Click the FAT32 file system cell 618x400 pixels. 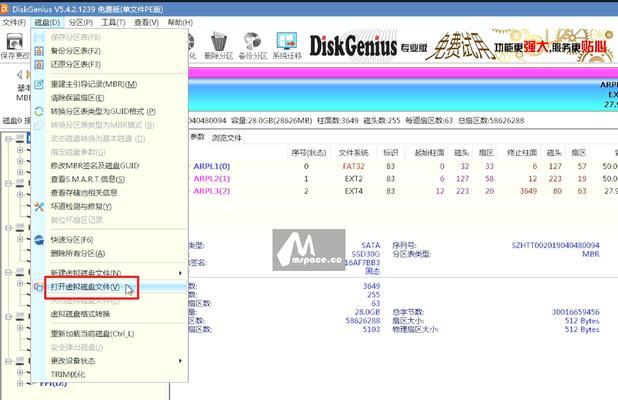(x=354, y=166)
